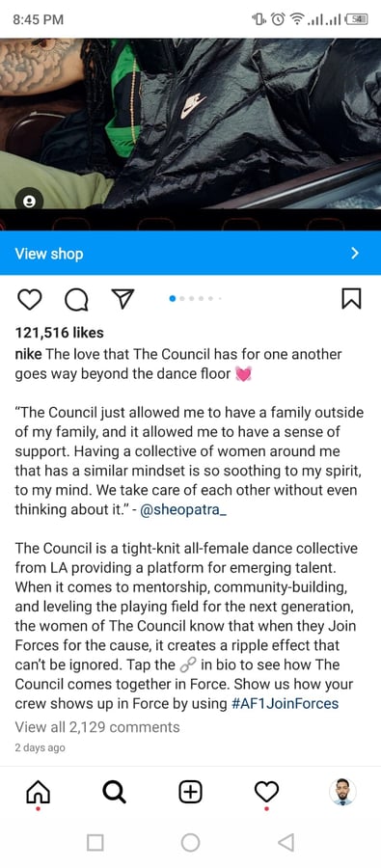381x868 pixels.
Task: Expand the View shop arrow chevron
Action: [x=355, y=254]
